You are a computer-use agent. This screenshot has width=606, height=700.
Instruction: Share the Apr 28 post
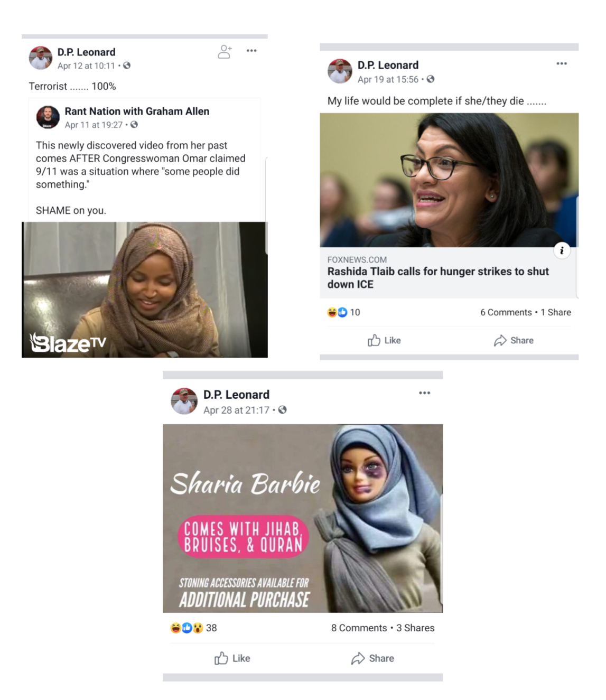tap(372, 658)
